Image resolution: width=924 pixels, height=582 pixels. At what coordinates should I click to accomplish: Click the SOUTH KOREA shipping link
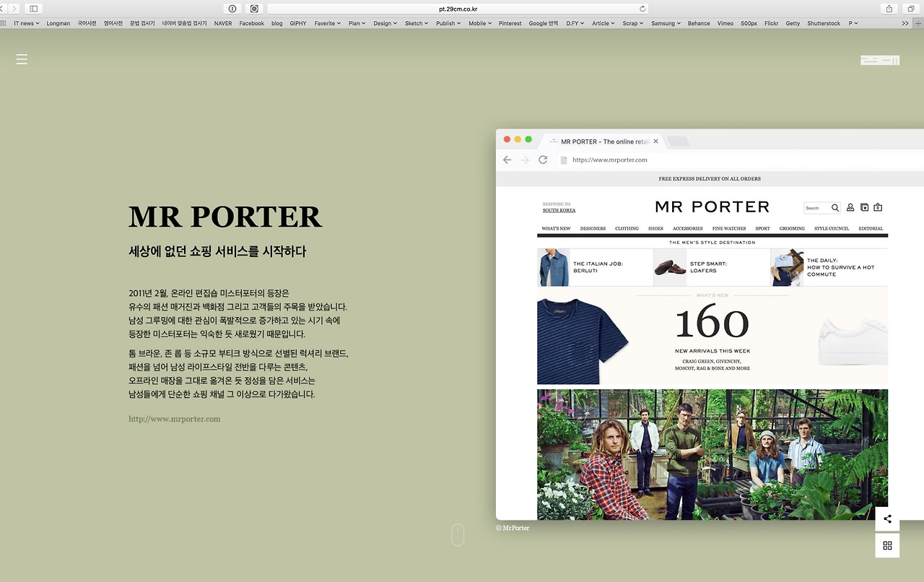tap(559, 210)
